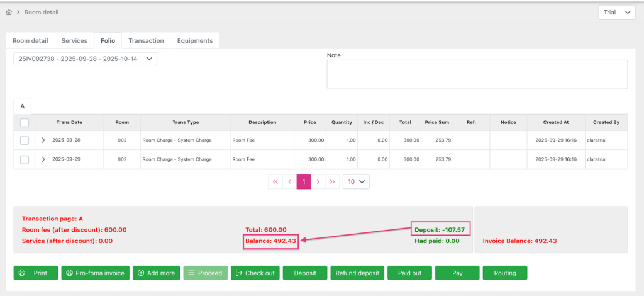Click the Refund deposit button
The height and width of the screenshot is (296, 644).
click(357, 273)
